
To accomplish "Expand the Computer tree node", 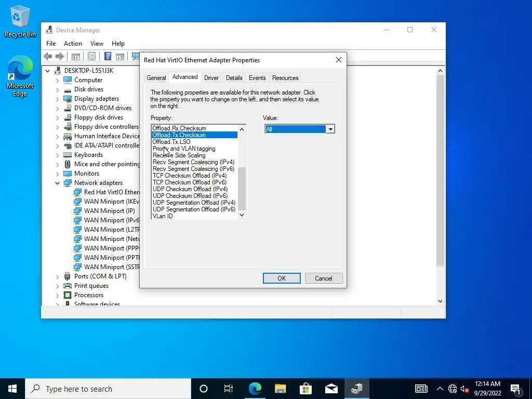I will point(57,81).
